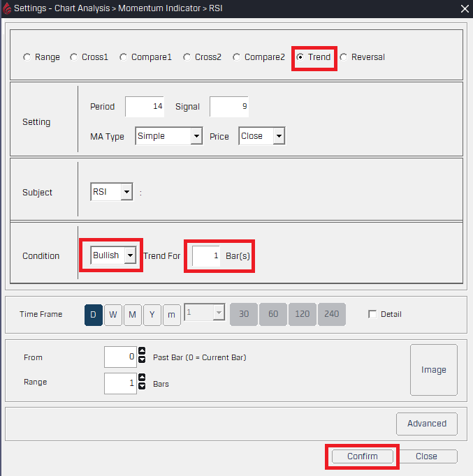
Task: Select the Daily (D) time frame button
Action: click(x=93, y=315)
